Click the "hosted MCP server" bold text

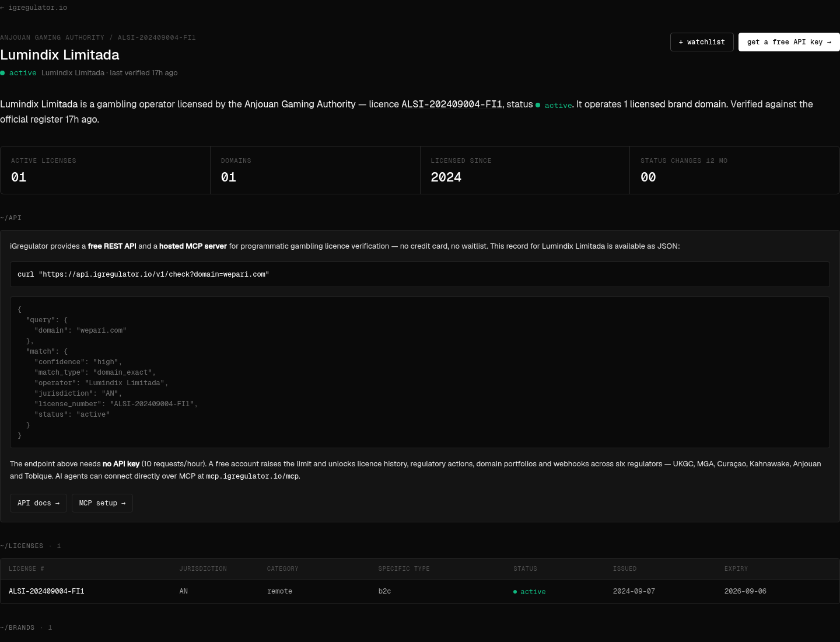pos(193,246)
